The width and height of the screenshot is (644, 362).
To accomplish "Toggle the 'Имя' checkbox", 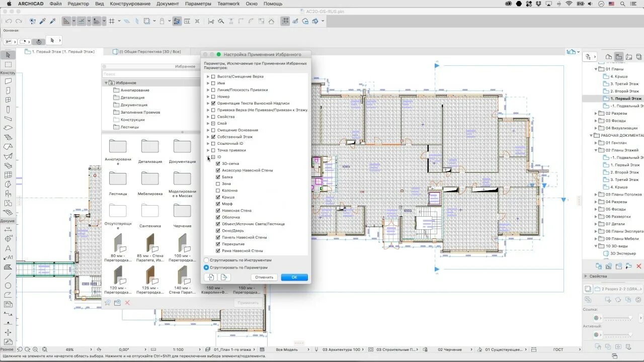I will click(213, 83).
